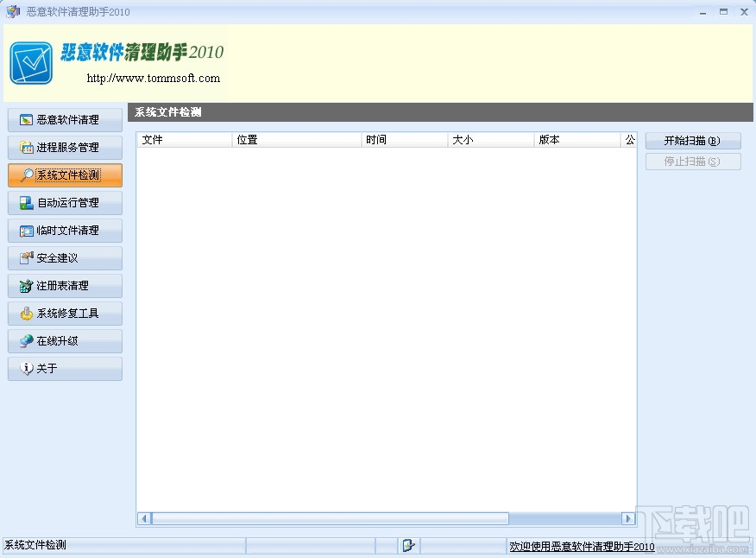This screenshot has width=756, height=558.
Task: Open the 在线升级 section
Action: point(65,341)
